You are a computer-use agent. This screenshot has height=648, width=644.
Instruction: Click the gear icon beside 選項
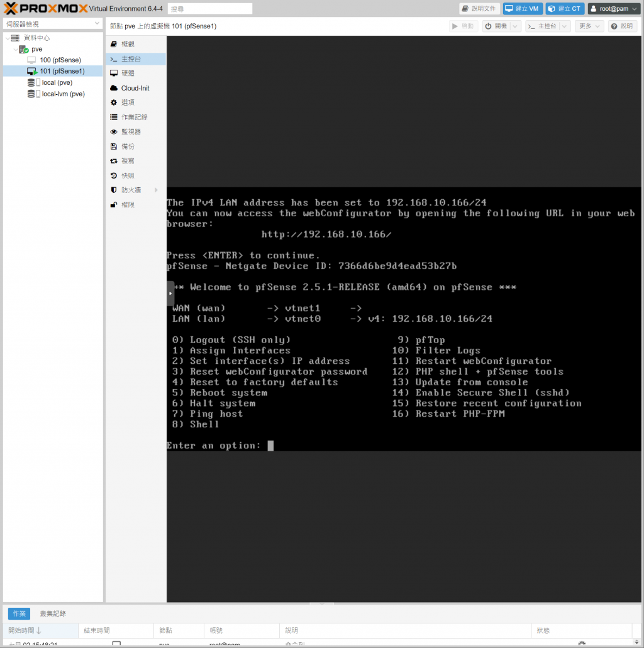(x=114, y=102)
